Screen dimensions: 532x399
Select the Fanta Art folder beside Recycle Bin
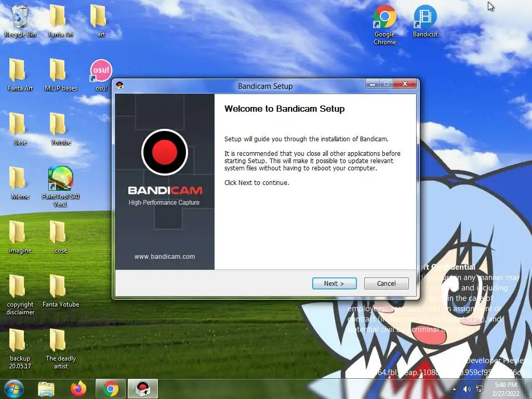tap(60, 21)
